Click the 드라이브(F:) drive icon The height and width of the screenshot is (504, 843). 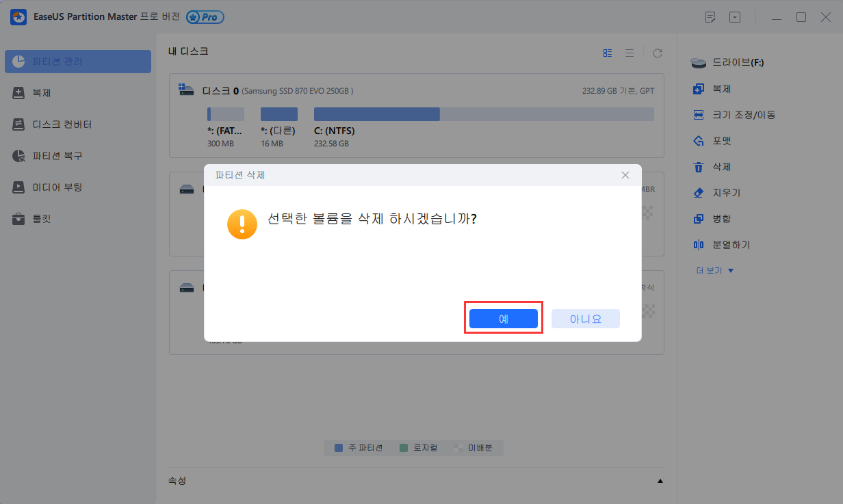click(699, 63)
